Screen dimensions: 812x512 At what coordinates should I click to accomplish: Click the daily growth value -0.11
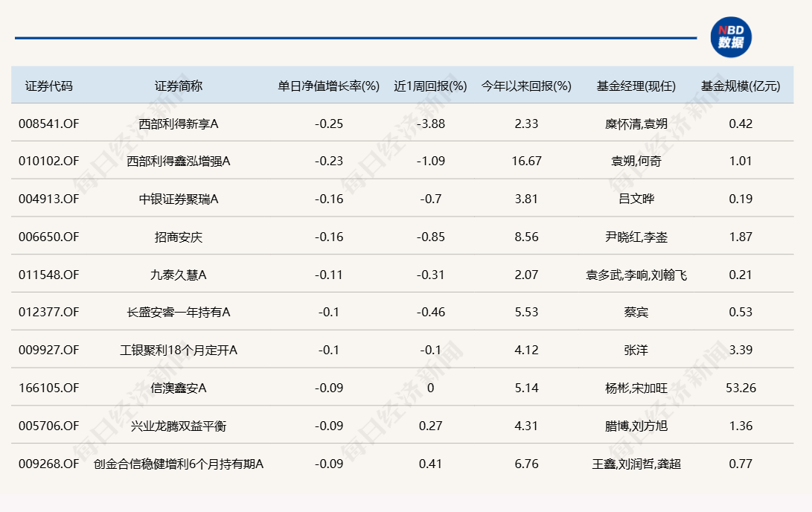pyautogui.click(x=329, y=275)
